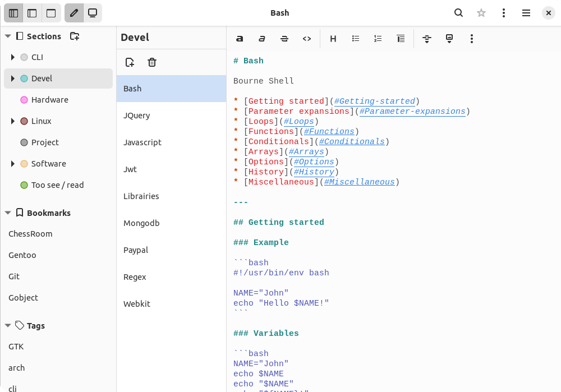Open the Webkit note
The image size is (561, 392).
pos(171,303)
